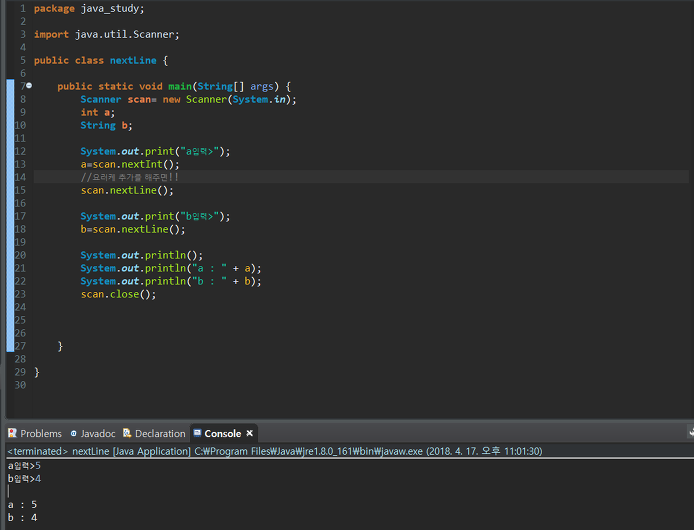This screenshot has width=694, height=530.
Task: Click line number 7 in gutter
Action: 23,86
